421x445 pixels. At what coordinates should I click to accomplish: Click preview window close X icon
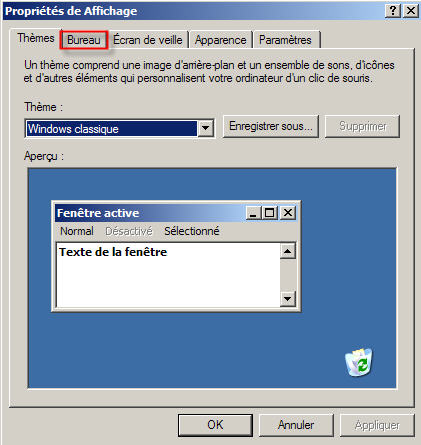(x=288, y=213)
